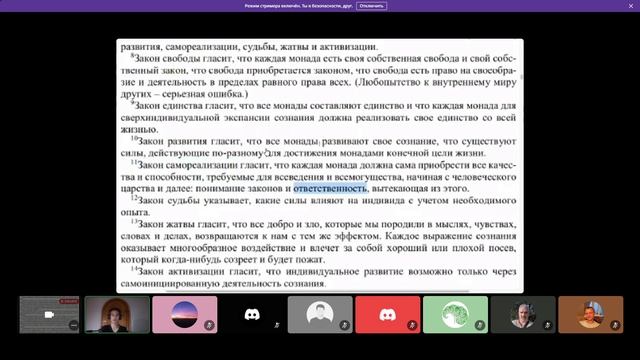Click the text 'Закон активизации гласит'

[x=199, y=271]
